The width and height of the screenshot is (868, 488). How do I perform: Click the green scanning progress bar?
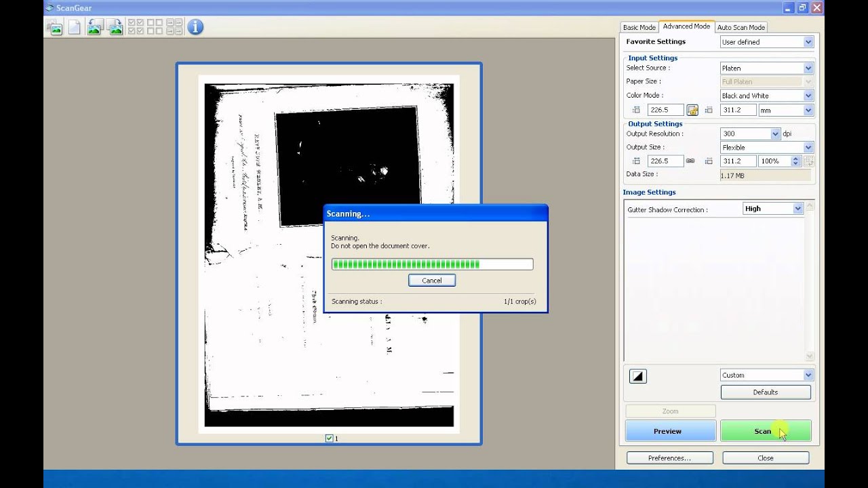(x=432, y=264)
